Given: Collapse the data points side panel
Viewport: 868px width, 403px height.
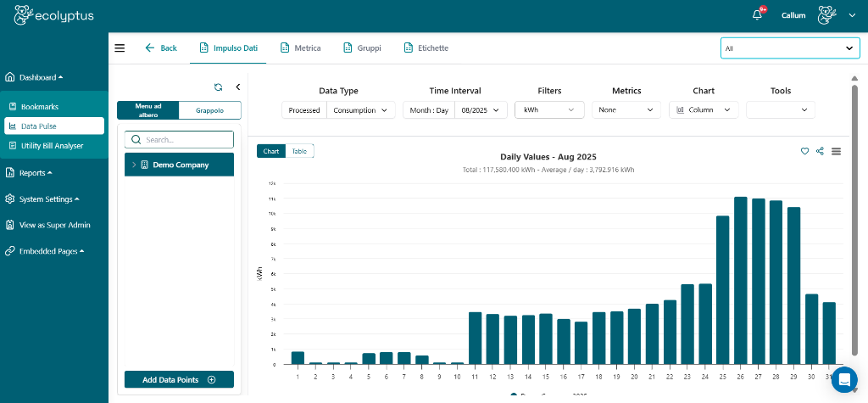Looking at the screenshot, I should tap(238, 87).
